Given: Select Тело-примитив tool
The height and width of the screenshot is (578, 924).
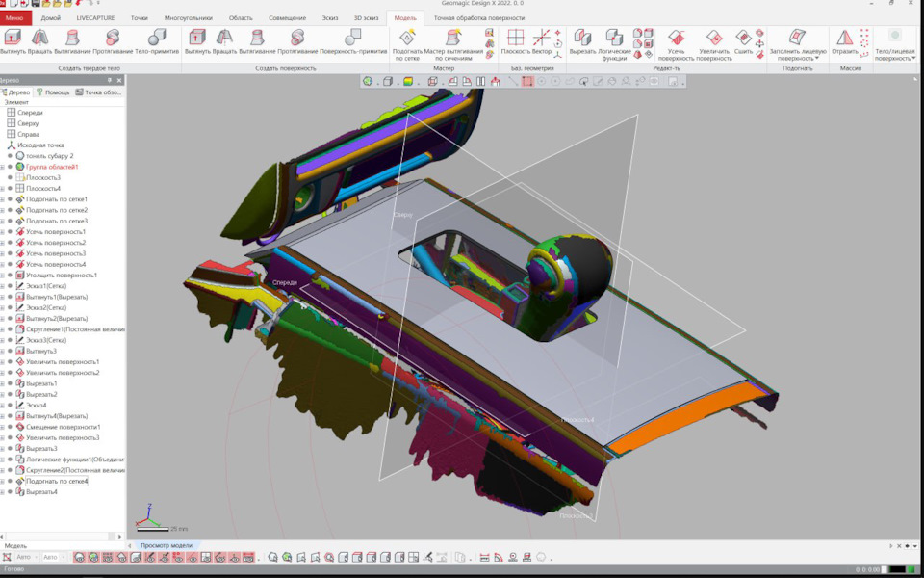Looking at the screenshot, I should pos(157,41).
